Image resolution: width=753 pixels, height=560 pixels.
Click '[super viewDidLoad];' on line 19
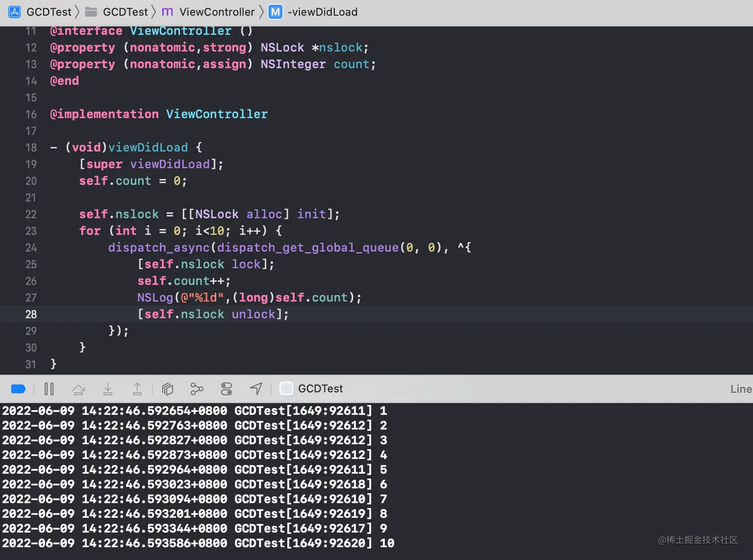(151, 164)
